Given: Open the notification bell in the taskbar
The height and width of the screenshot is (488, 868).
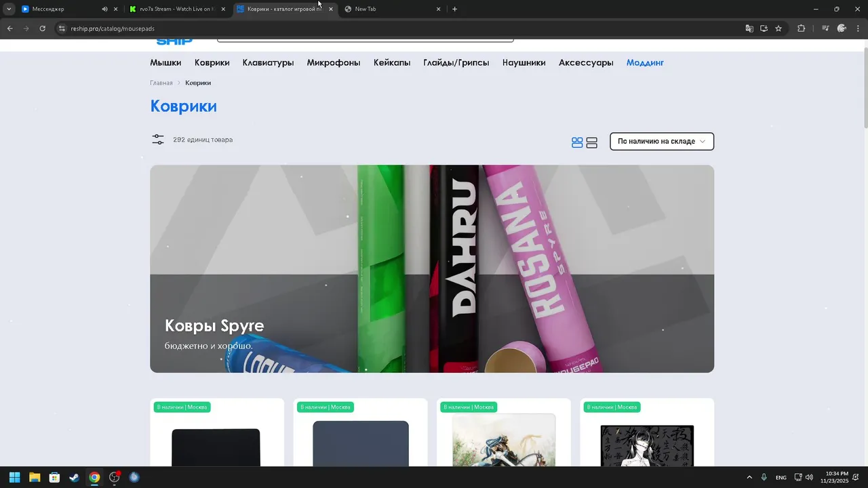Looking at the screenshot, I should pyautogui.click(x=856, y=477).
